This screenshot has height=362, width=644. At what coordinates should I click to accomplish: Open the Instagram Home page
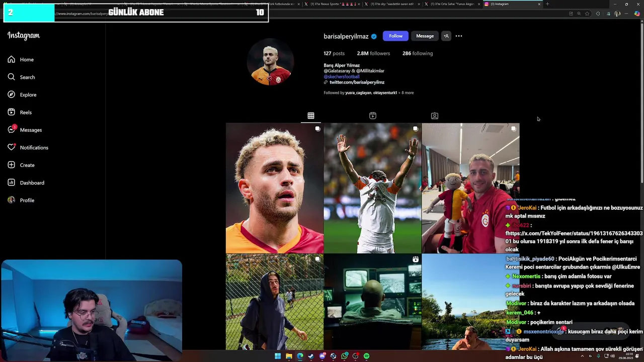pyautogui.click(x=21, y=59)
